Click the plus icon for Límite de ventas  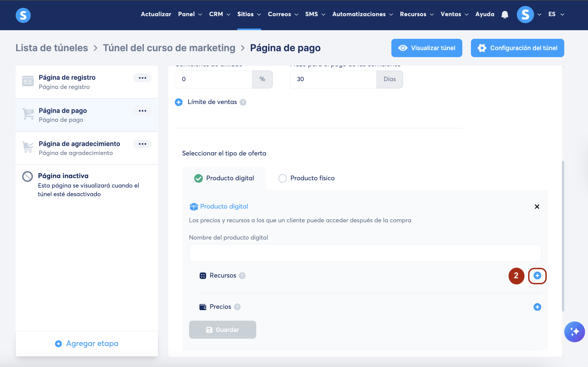coord(179,102)
